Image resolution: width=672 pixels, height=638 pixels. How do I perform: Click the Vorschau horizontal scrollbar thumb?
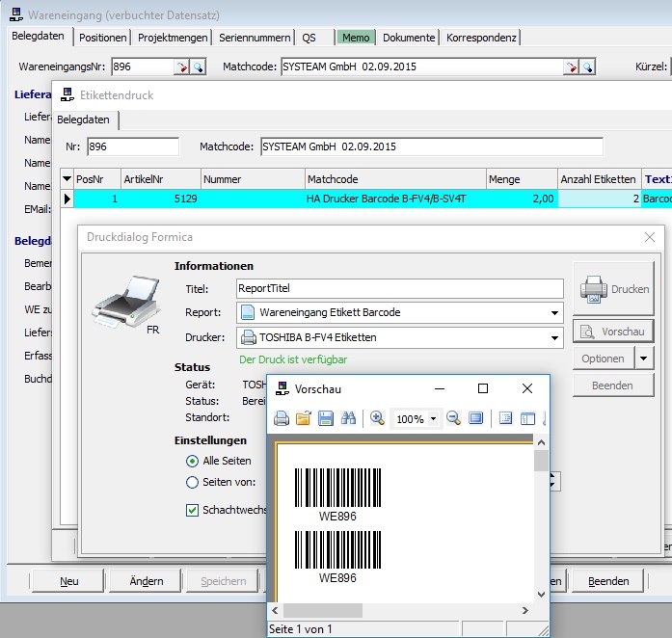click(323, 611)
